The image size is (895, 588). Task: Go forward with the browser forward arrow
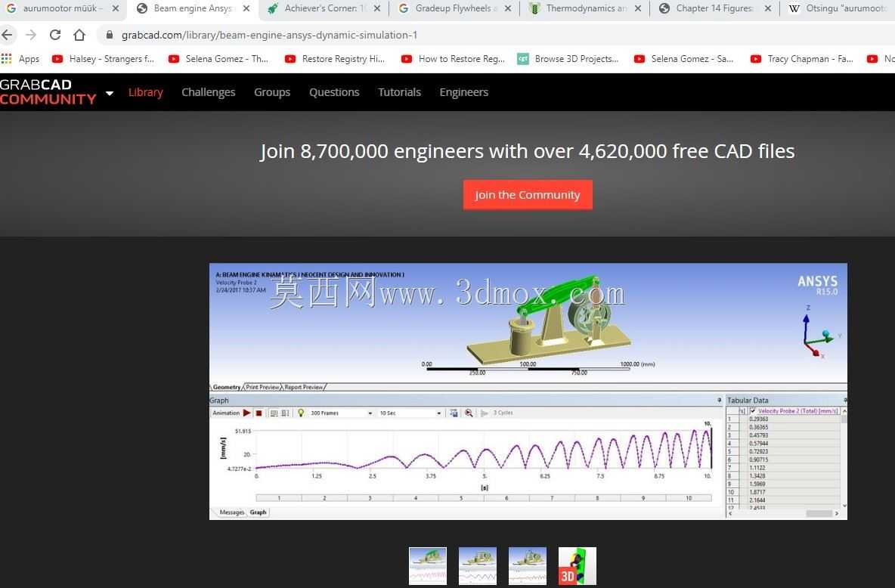[31, 35]
